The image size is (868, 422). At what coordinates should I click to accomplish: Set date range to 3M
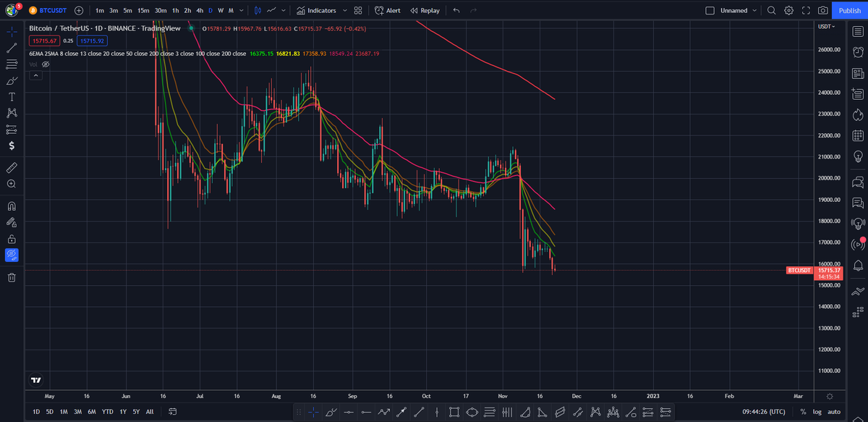77,412
